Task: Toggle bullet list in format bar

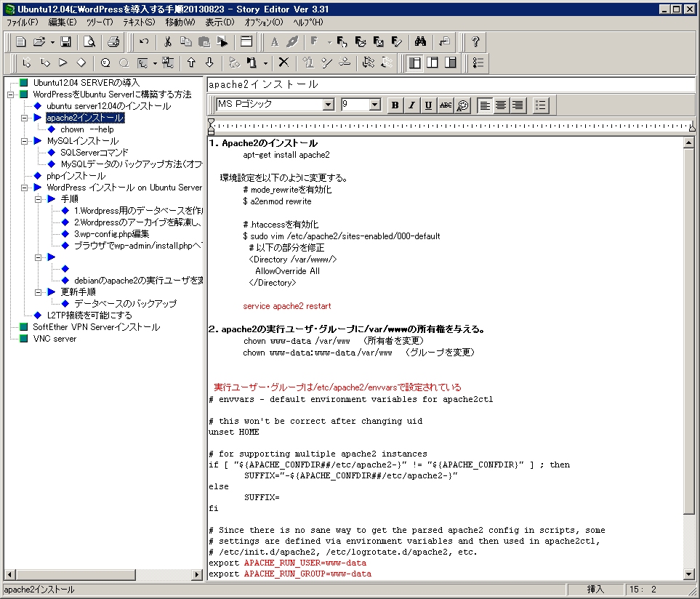Action: [x=541, y=105]
